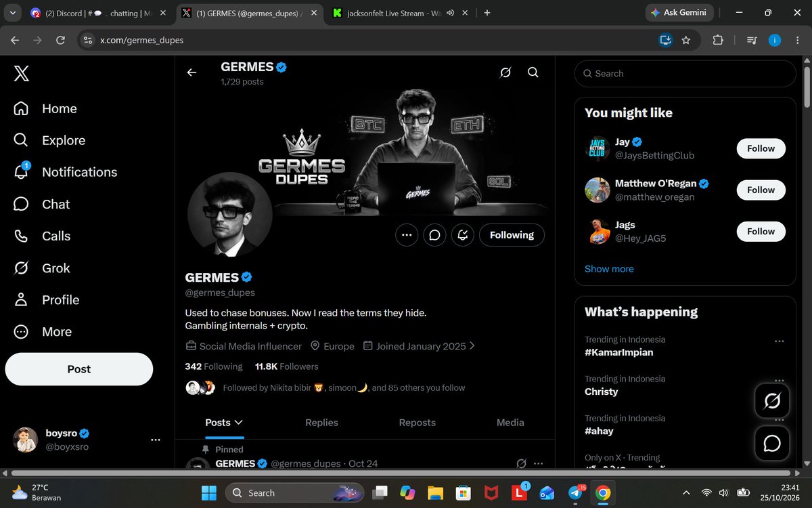Open File Explorer from the taskbar
812x508 pixels.
(434, 492)
